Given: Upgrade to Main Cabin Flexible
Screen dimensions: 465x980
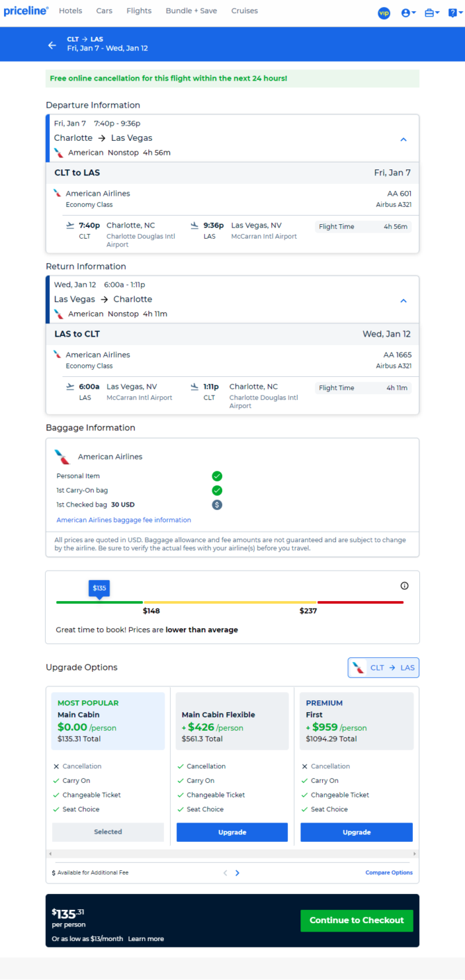Looking at the screenshot, I should (x=232, y=832).
